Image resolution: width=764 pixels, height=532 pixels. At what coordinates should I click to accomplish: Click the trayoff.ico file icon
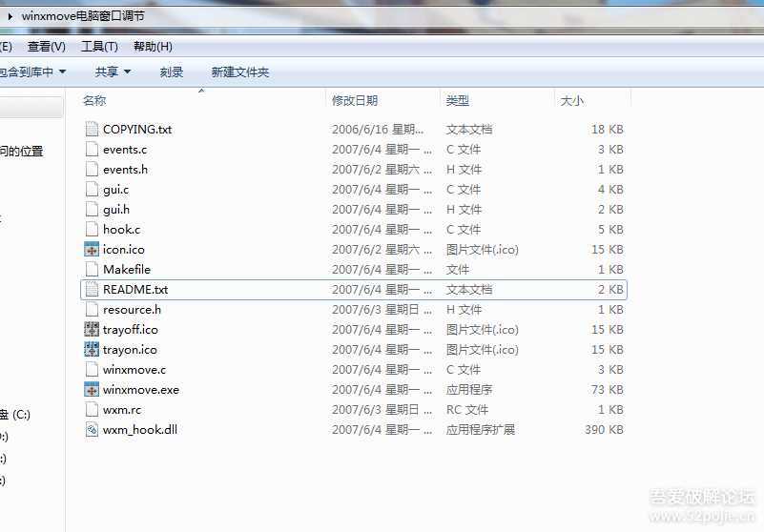[92, 329]
